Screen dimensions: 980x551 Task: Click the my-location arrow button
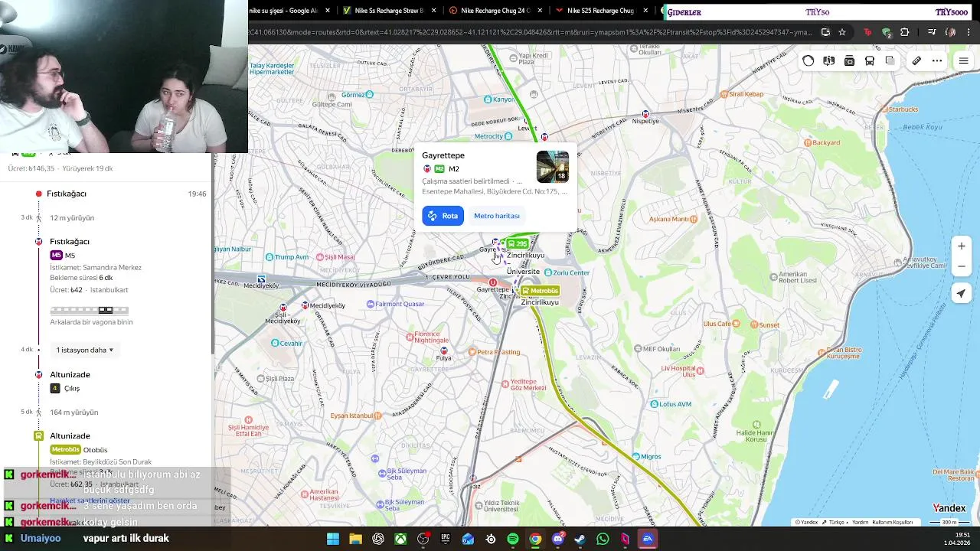[x=962, y=294]
